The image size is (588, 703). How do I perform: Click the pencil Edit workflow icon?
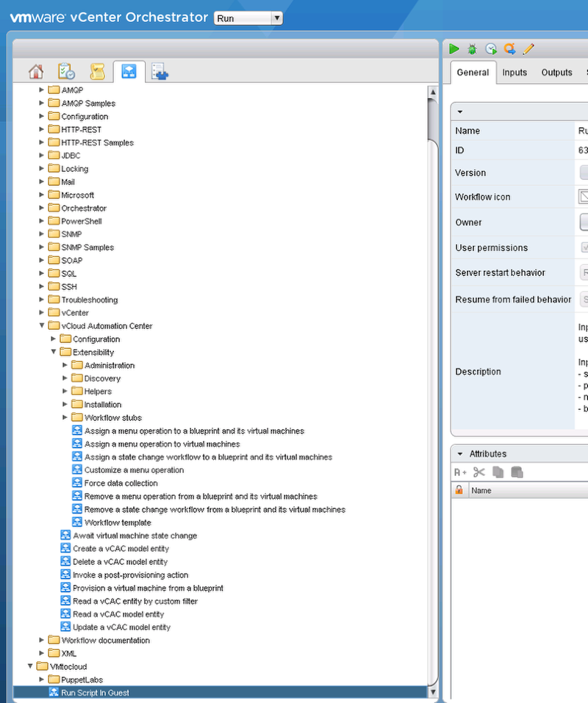tap(528, 49)
